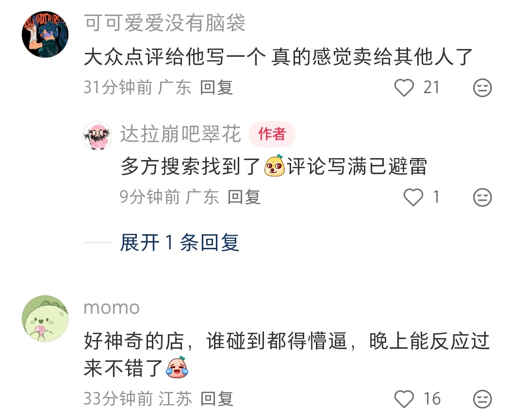
Task: Reply to the author's 9分钟前 comment
Action: click(x=244, y=197)
